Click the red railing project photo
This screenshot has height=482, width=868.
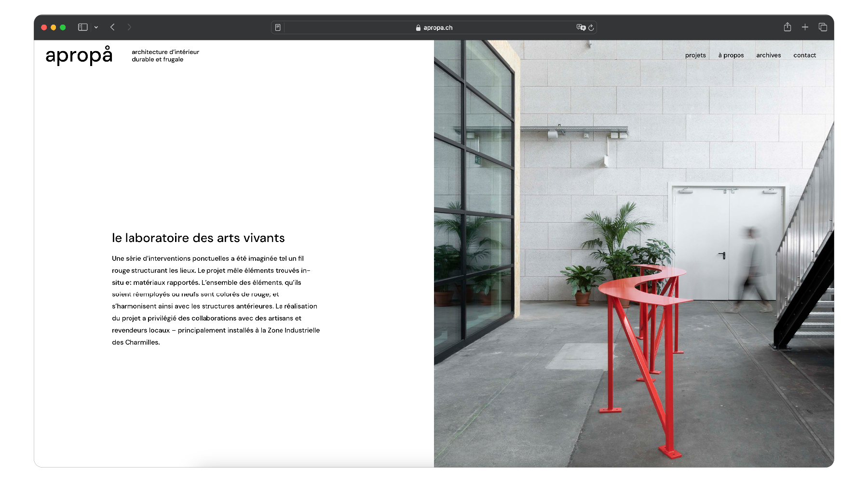634,254
